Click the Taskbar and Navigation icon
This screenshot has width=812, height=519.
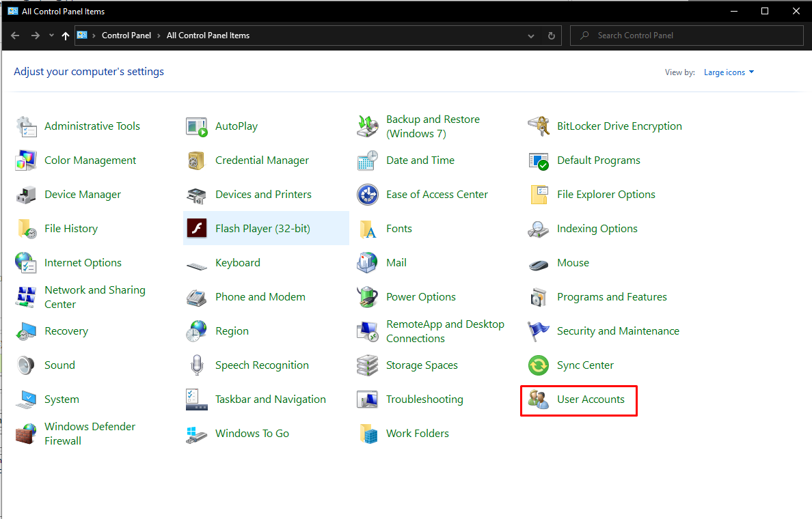[x=197, y=399]
